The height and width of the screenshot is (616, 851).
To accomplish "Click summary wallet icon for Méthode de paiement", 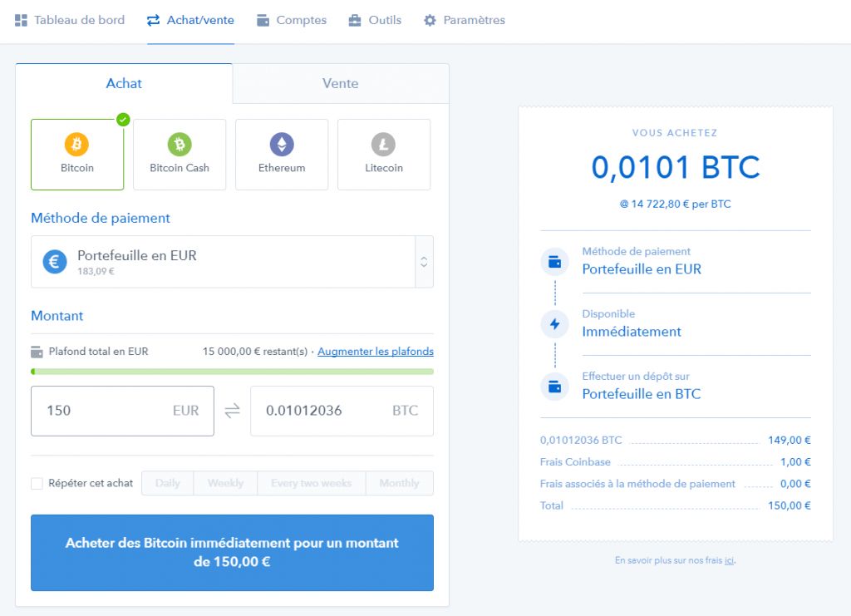I will 554,262.
